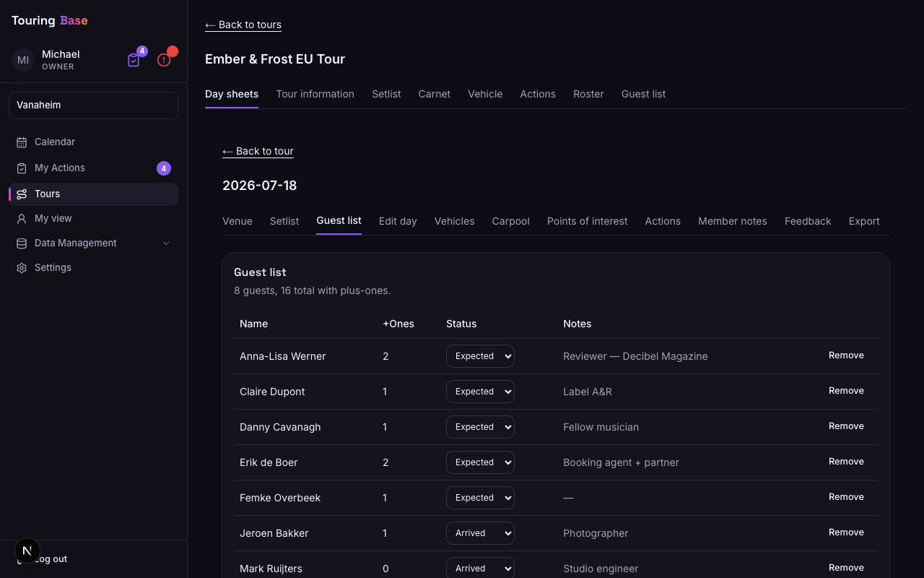
Task: Click the round N logo badge
Action: [27, 551]
